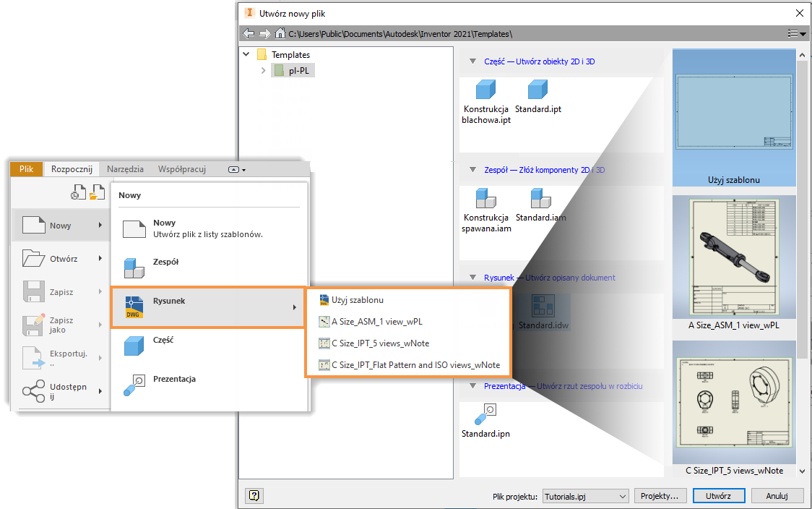Click the Zapisz floppy disk icon
The width and height of the screenshot is (812, 509).
[x=34, y=291]
